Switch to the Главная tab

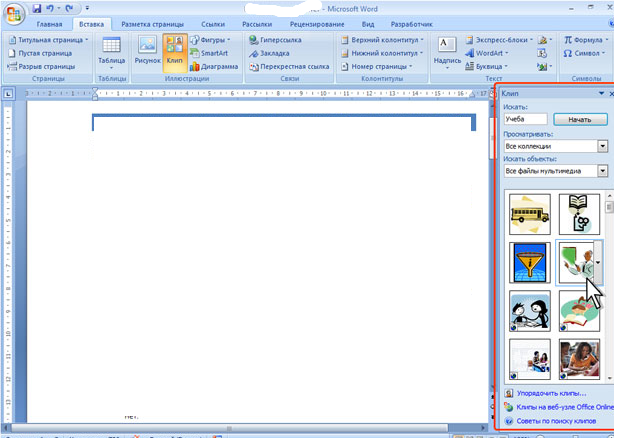point(50,24)
